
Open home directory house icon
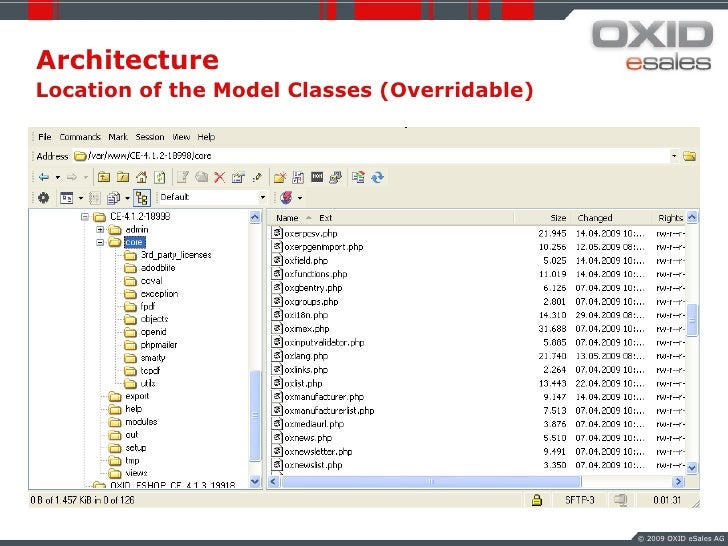(x=141, y=177)
